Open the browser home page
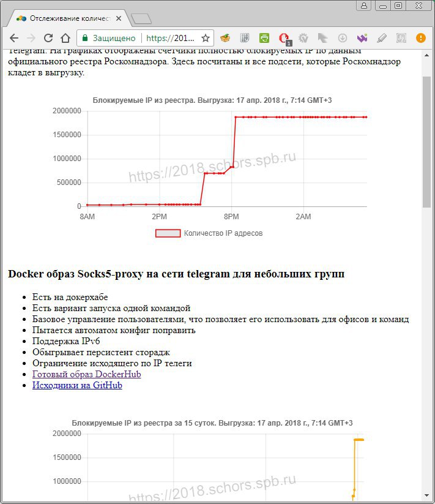 coord(65,38)
